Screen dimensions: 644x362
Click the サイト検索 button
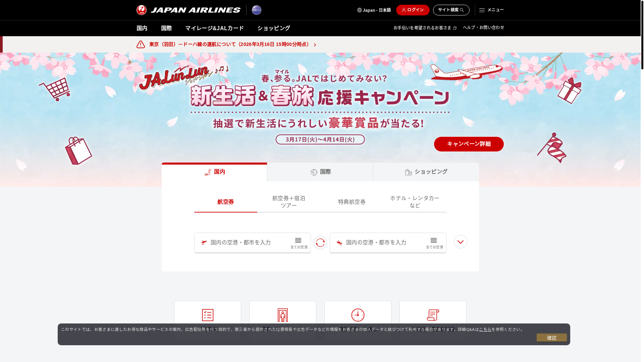click(451, 10)
